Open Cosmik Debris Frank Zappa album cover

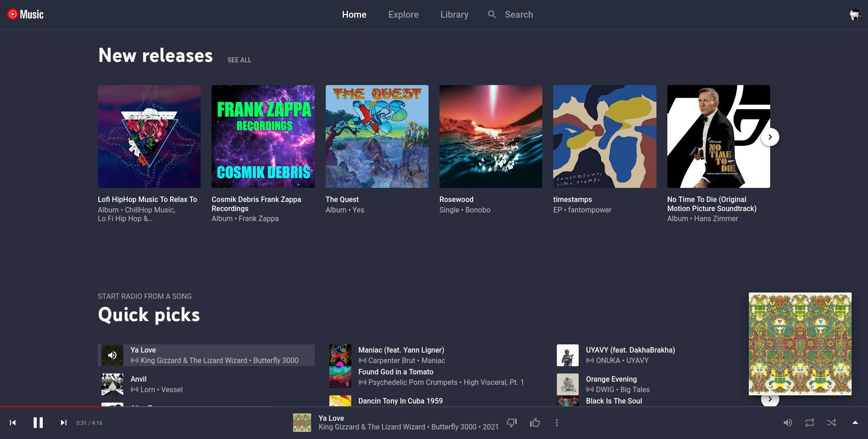(263, 136)
